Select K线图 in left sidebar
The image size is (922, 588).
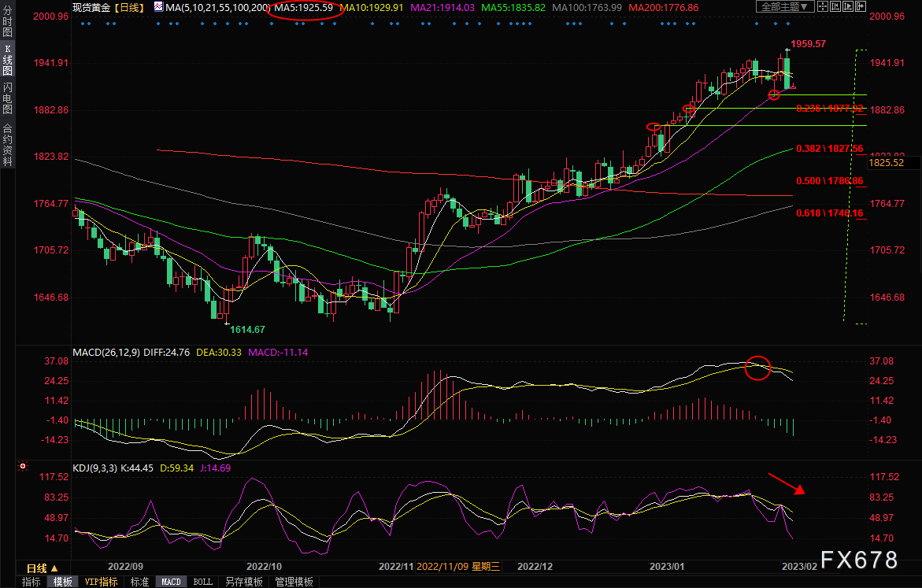pos(7,60)
